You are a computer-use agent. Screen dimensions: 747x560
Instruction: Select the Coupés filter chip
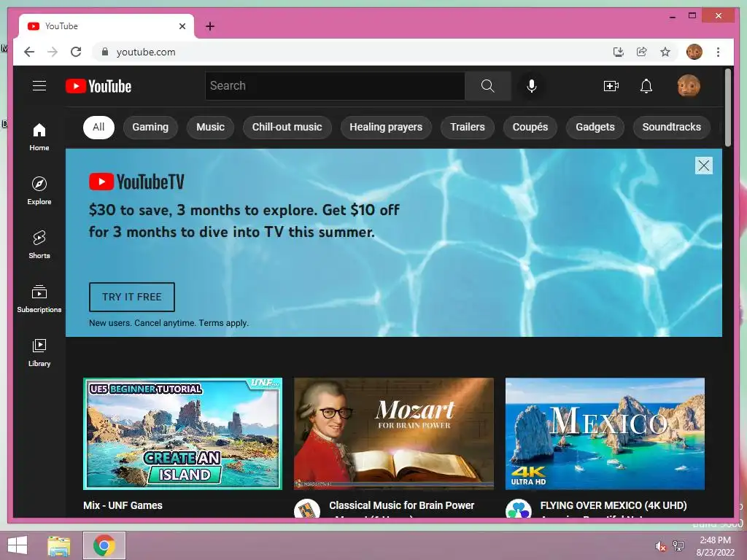[x=530, y=127]
